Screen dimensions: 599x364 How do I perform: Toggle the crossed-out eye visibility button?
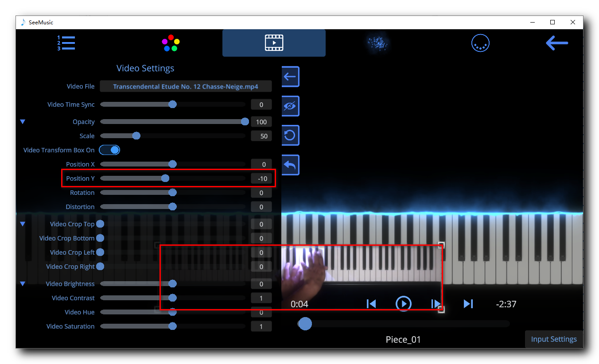[x=290, y=106]
